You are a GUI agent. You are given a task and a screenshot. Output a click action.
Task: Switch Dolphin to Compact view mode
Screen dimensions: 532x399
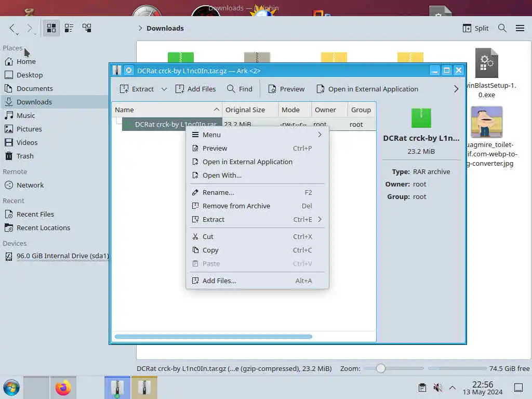coord(69,28)
